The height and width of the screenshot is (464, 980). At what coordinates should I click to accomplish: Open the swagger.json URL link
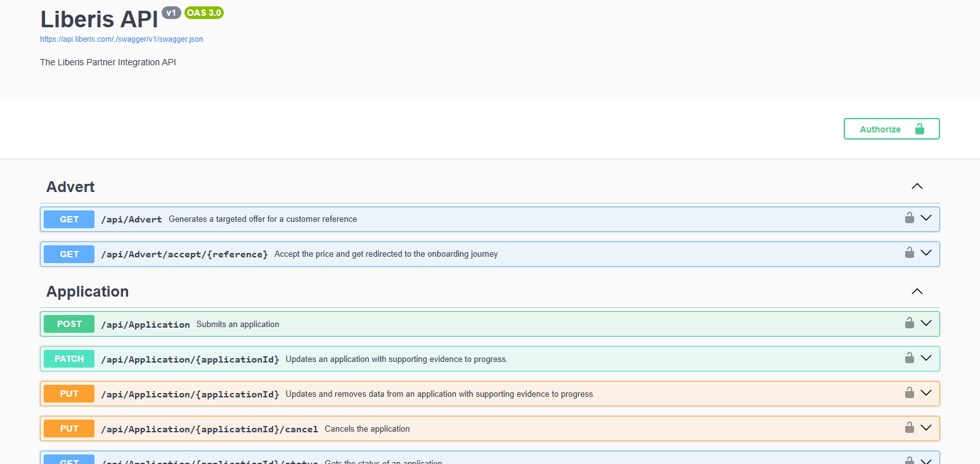[122, 39]
